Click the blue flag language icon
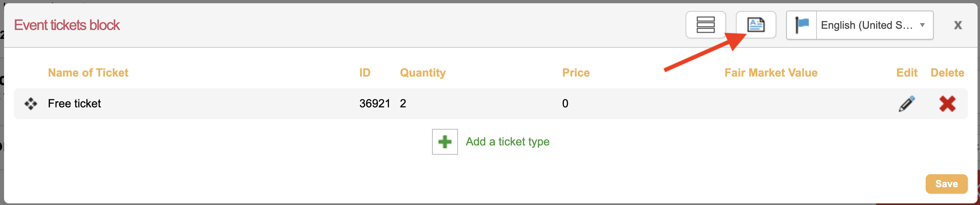The image size is (980, 205). (802, 25)
